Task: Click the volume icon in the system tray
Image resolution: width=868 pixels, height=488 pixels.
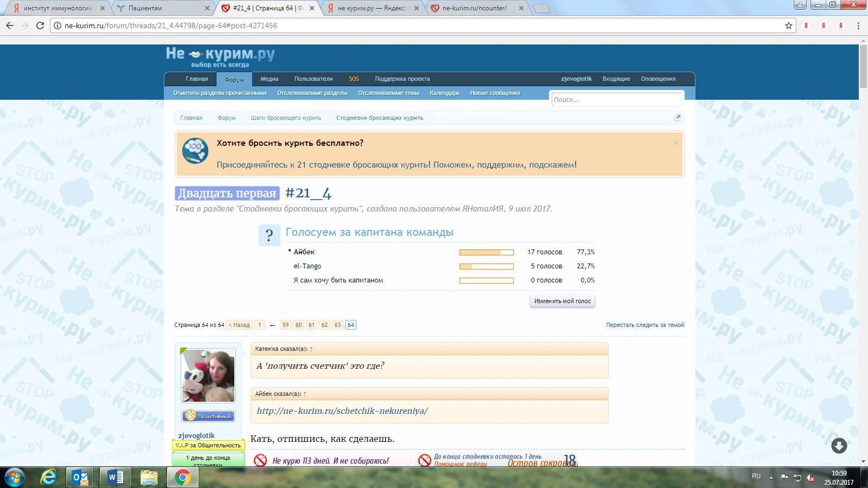Action: click(810, 478)
